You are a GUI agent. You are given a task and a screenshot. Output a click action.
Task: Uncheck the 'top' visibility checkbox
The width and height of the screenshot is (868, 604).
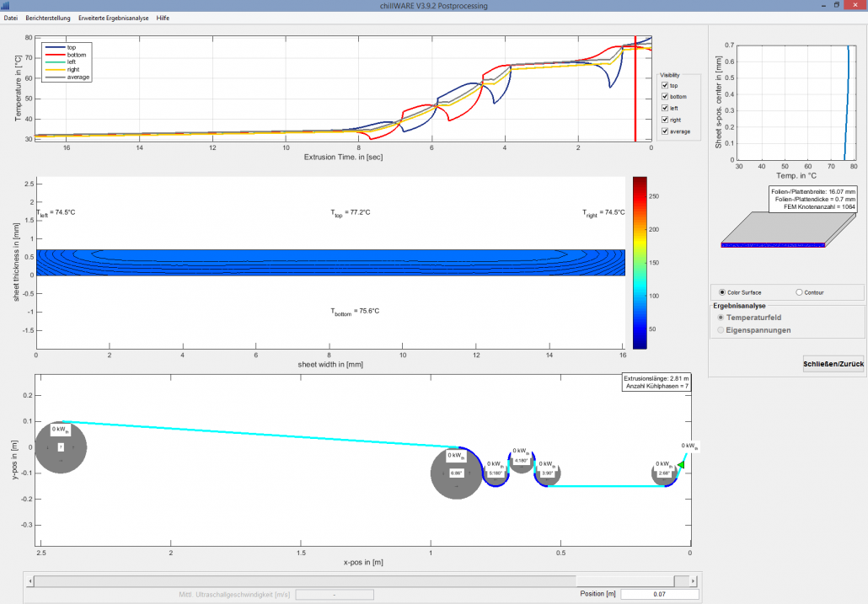665,85
